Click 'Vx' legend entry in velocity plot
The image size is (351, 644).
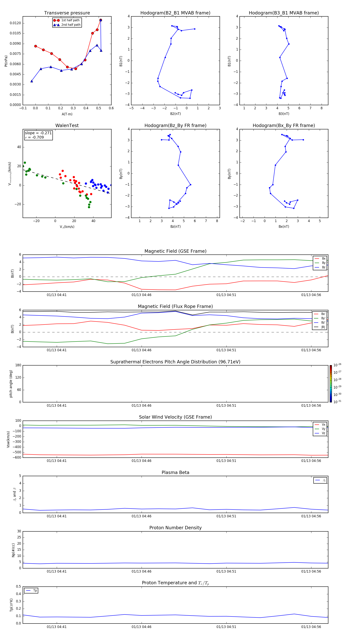[x=320, y=424]
